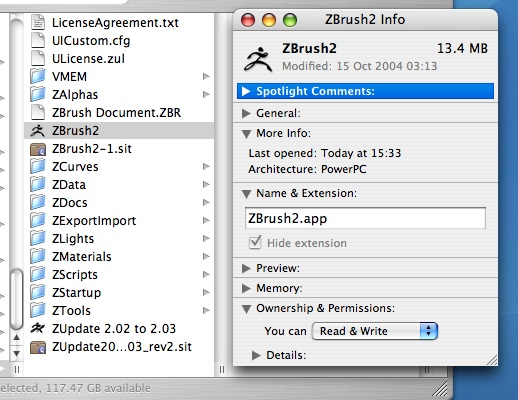The image size is (518, 400).
Task: Click the Last opened: Today at 15:33 text
Action: [x=325, y=153]
